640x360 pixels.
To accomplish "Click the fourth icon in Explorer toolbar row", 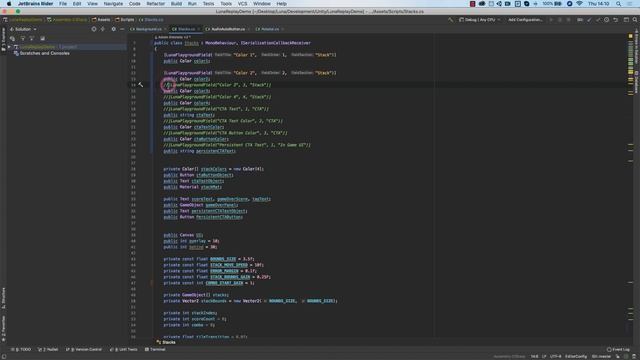I will click(x=42, y=38).
